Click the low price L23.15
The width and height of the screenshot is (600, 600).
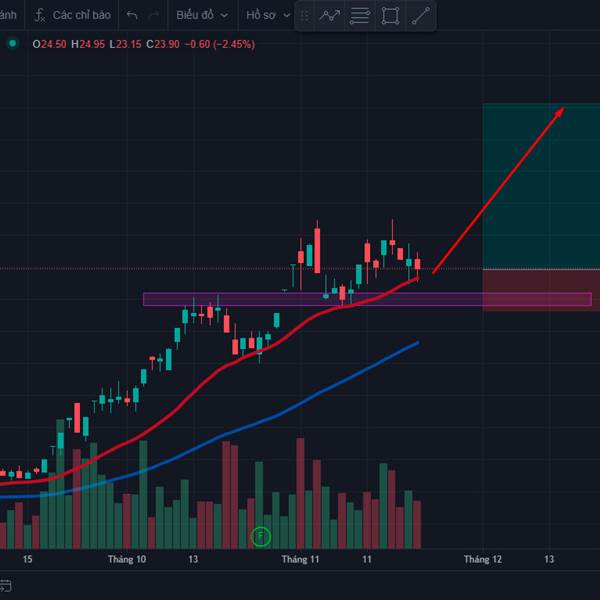click(x=125, y=44)
